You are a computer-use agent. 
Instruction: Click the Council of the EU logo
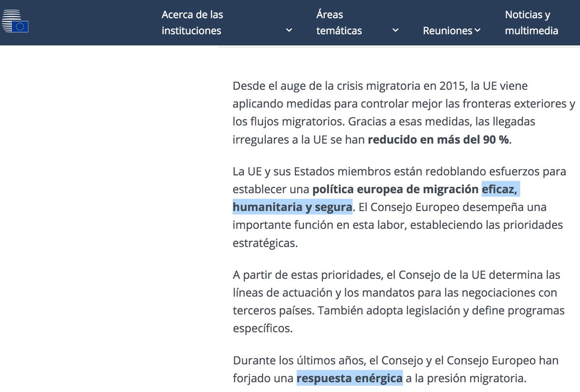click(x=14, y=22)
